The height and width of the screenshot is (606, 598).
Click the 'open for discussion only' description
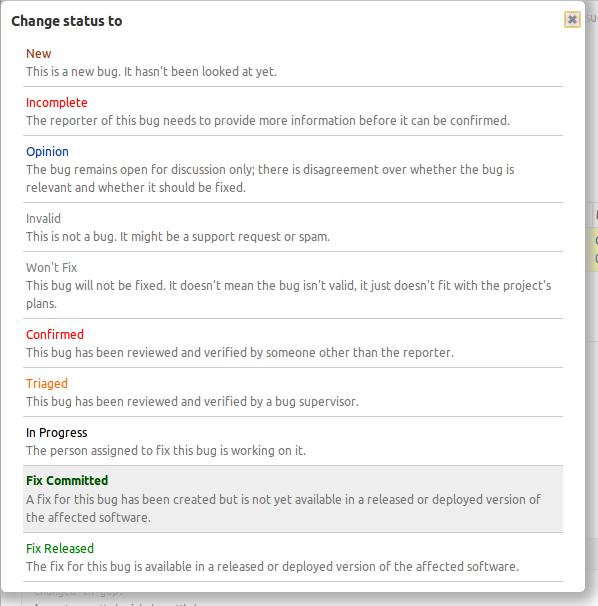pyautogui.click(x=270, y=179)
